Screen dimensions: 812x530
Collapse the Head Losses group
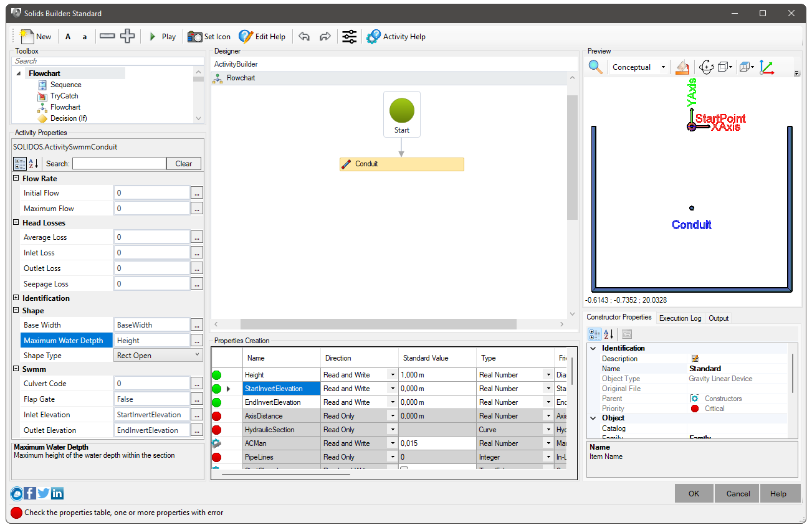point(16,223)
